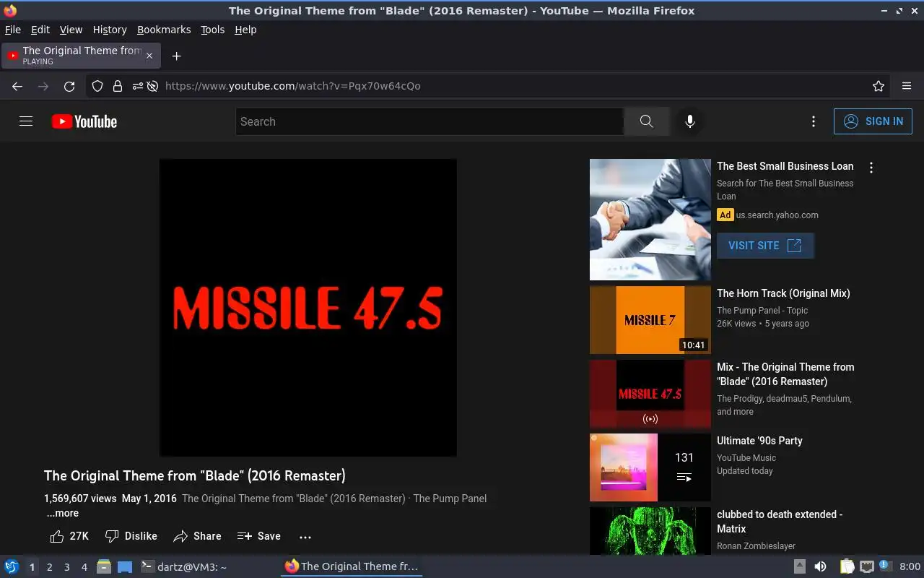Open Firefox View menu

[x=71, y=30]
